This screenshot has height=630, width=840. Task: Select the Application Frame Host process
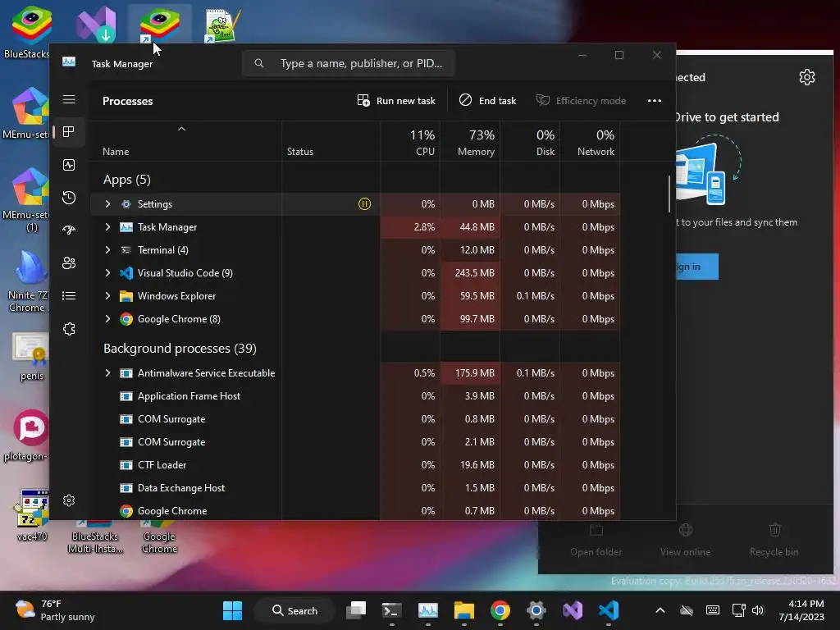pos(354,396)
